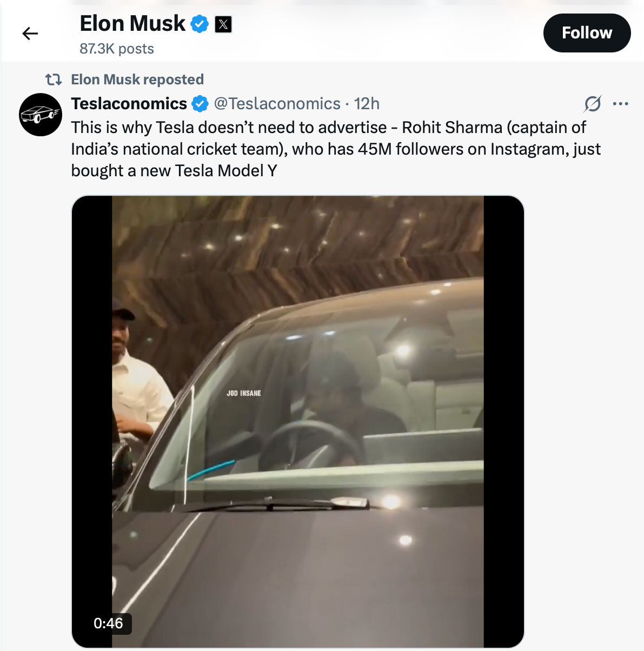Open the post's three-dot More menu

coord(620,103)
